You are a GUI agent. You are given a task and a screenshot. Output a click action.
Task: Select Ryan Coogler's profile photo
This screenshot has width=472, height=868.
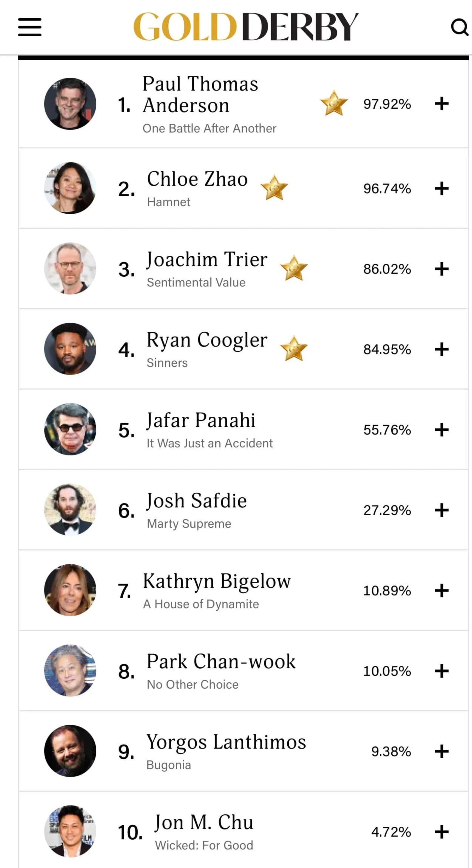click(70, 349)
